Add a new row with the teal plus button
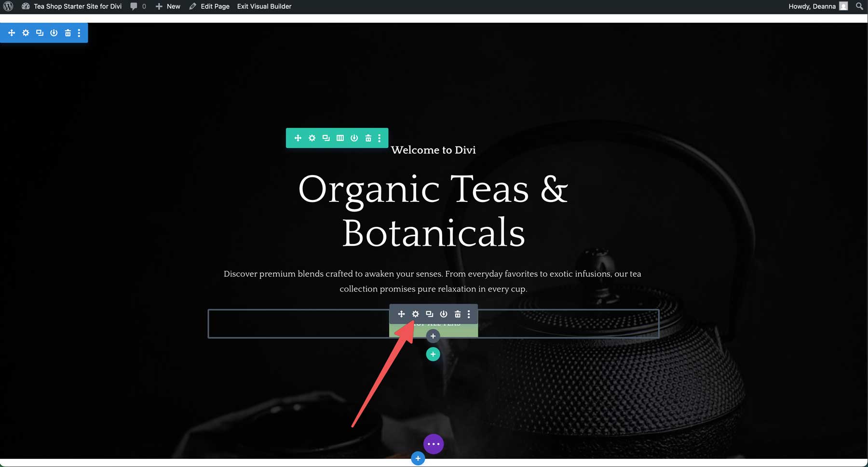868x467 pixels. 433,354
